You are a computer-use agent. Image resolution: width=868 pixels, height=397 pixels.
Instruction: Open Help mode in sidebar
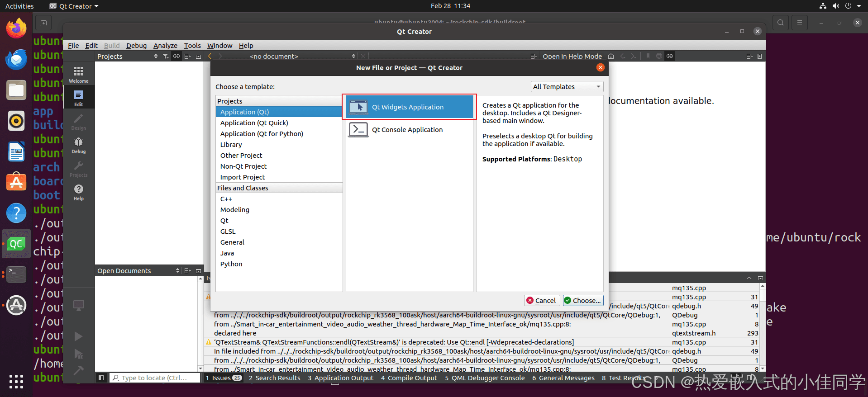(x=79, y=192)
